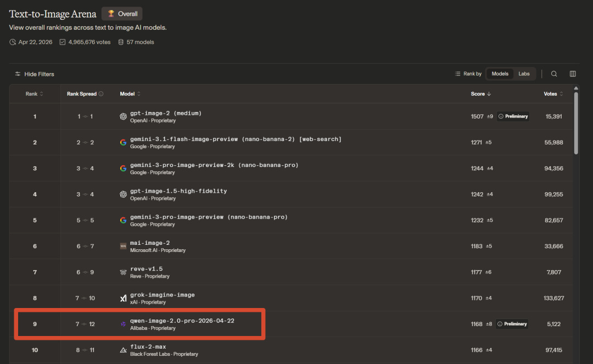The image size is (593, 364).
Task: Click the OpenAI logo beside gpt-image-2 (medium)
Action: [124, 116]
